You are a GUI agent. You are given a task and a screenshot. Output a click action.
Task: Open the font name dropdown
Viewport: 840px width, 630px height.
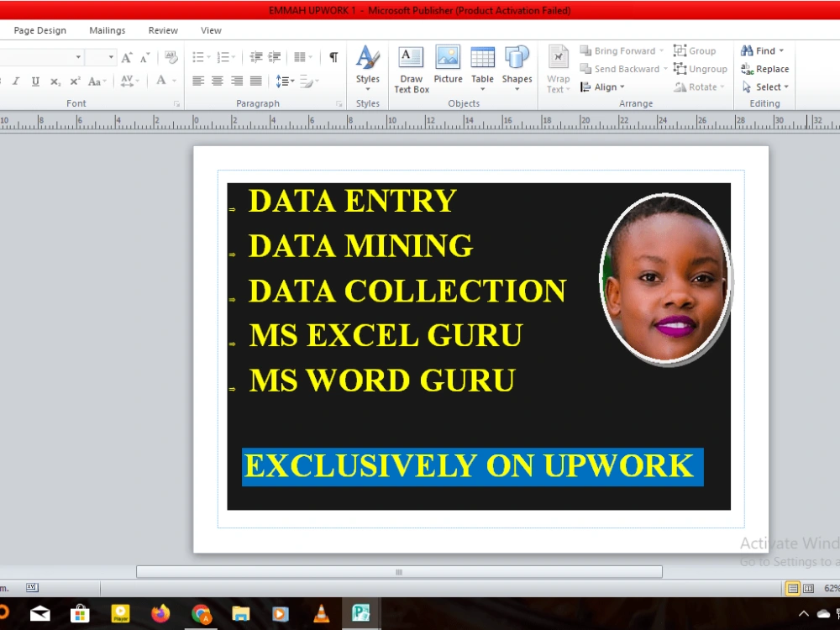(78, 57)
